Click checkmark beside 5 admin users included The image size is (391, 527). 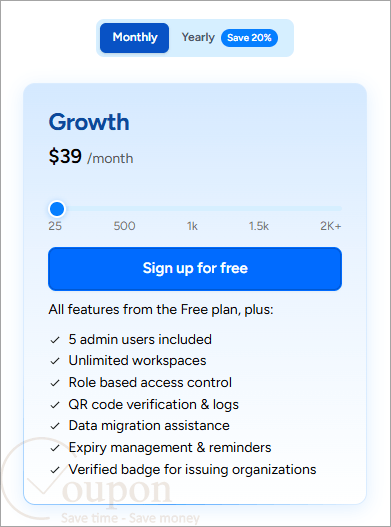pos(55,340)
